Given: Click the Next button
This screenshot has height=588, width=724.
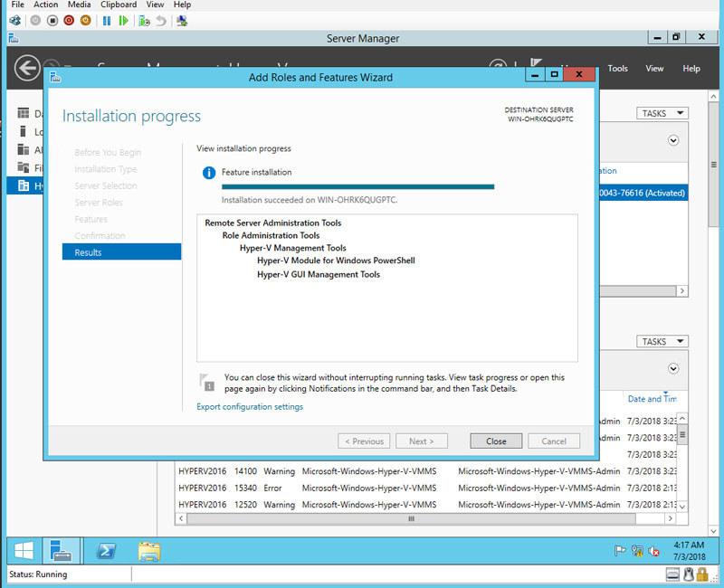Looking at the screenshot, I should click(x=421, y=441).
